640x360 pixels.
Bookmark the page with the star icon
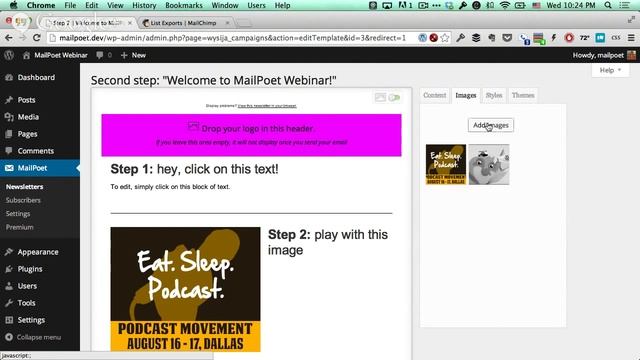click(445, 38)
